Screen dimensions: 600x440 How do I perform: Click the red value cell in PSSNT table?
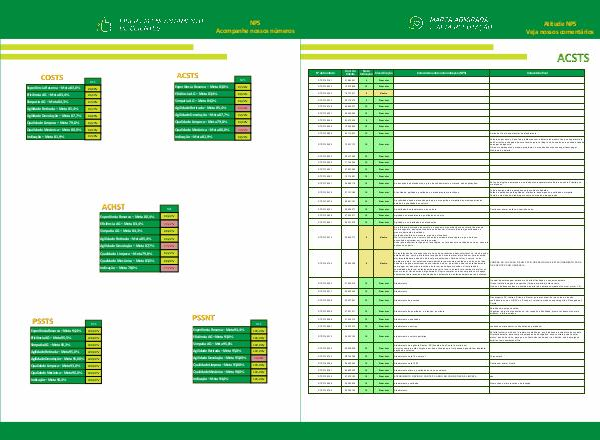(259, 358)
